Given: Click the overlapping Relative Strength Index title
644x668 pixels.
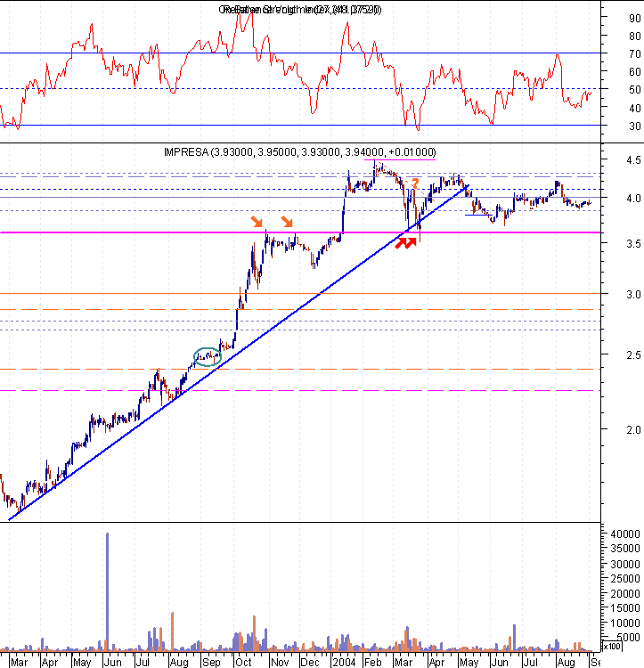Looking at the screenshot, I should (300, 10).
